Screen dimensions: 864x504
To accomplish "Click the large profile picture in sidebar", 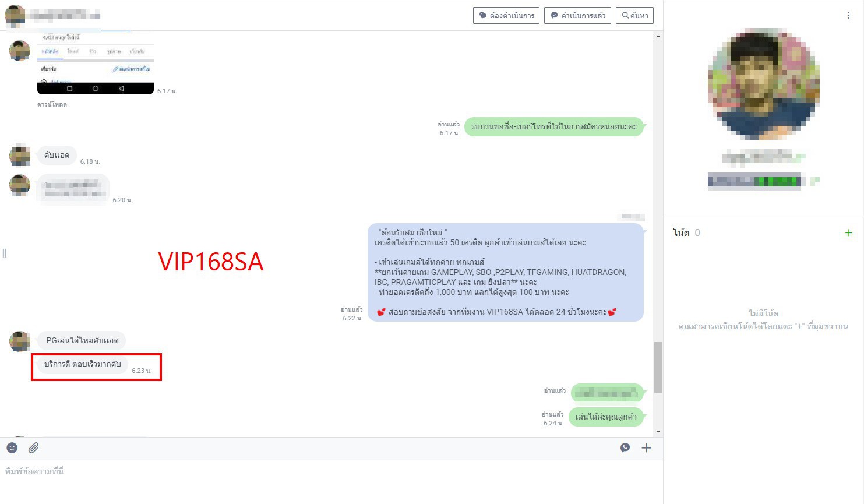I will [x=763, y=84].
